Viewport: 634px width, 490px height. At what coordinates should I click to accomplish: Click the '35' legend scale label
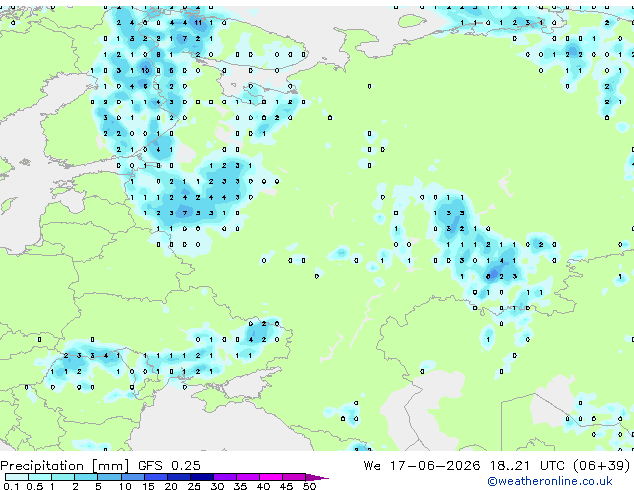240,486
